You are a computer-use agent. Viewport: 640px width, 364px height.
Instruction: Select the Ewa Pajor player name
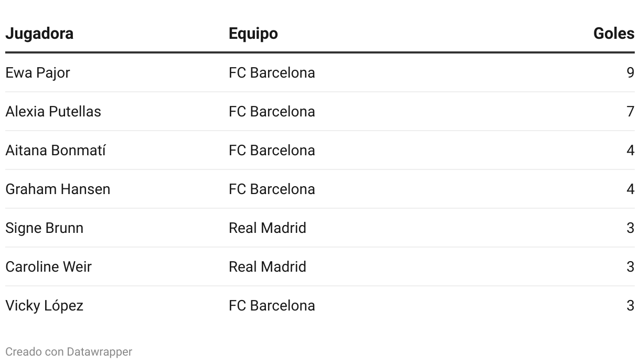point(38,73)
